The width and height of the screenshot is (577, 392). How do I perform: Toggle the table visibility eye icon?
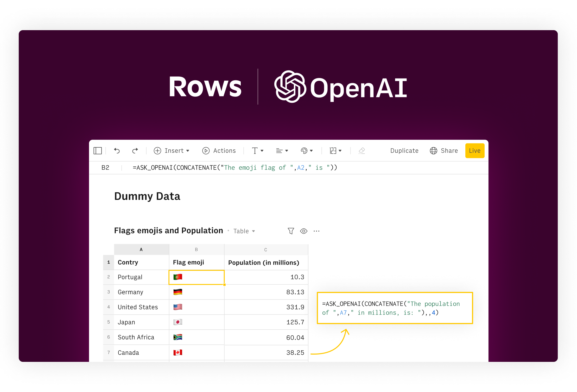click(303, 231)
